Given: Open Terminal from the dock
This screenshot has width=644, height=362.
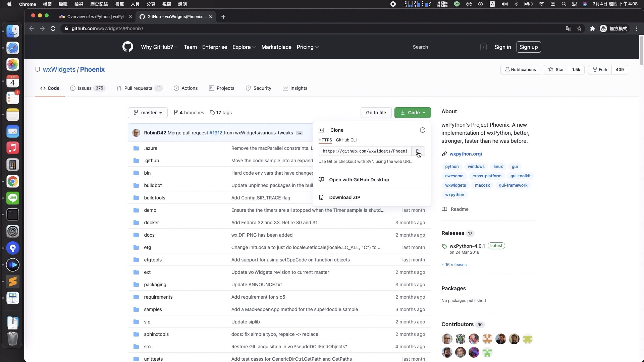Looking at the screenshot, I should click(13, 215).
